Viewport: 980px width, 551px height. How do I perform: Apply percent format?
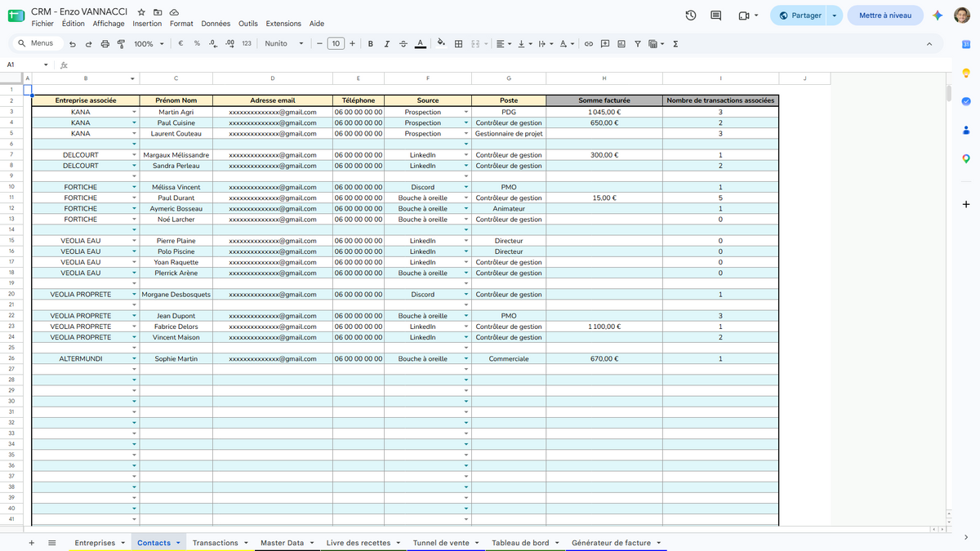pyautogui.click(x=197, y=44)
